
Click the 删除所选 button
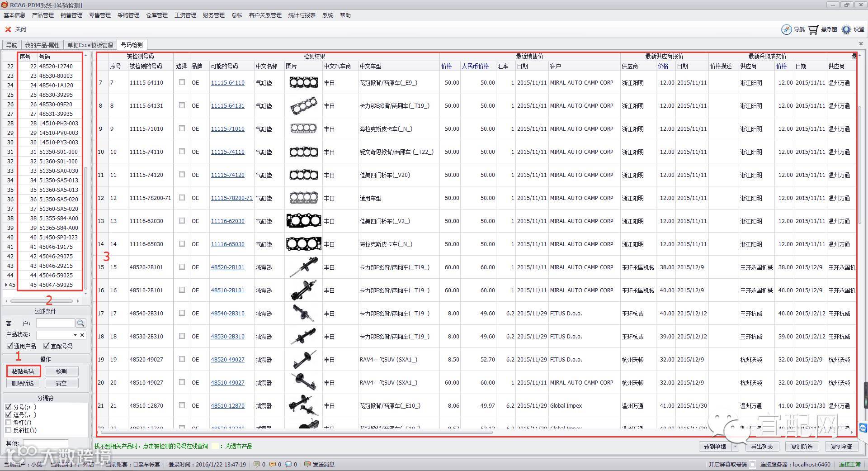tap(23, 383)
